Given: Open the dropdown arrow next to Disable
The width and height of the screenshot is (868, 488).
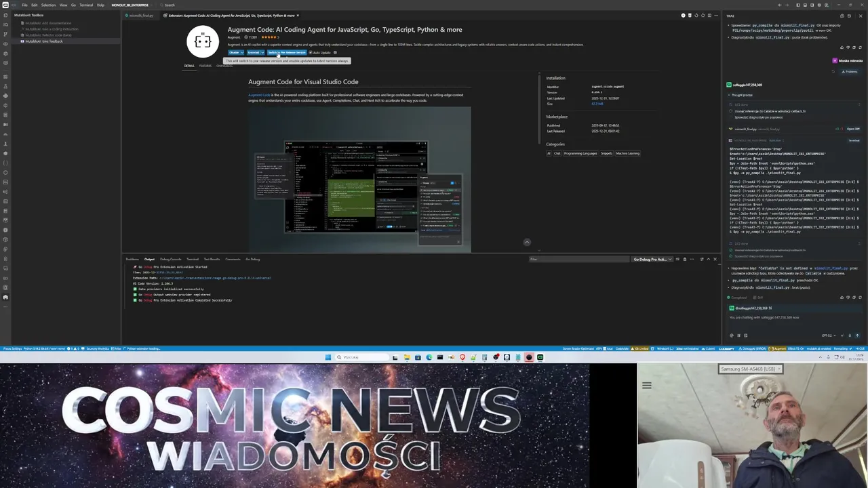Looking at the screenshot, I should coord(242,52).
